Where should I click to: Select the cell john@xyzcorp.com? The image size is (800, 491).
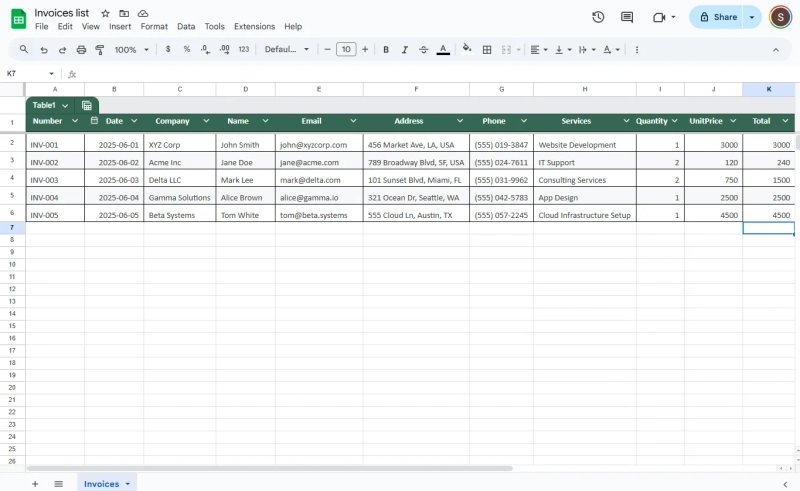(319, 145)
